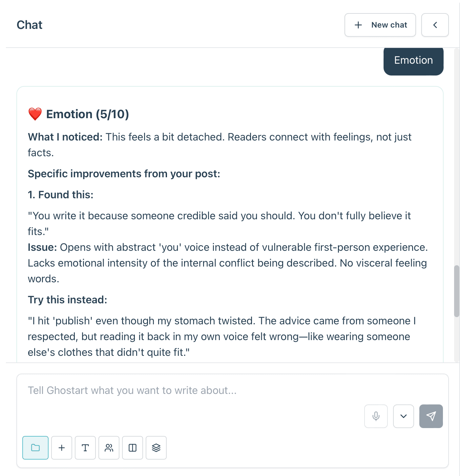Click the folder icon in bottom toolbar
This screenshot has height=476, width=460.
[x=35, y=447]
